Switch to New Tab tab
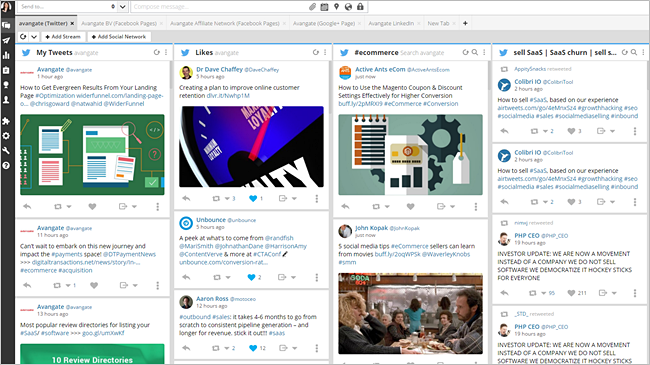 438,23
